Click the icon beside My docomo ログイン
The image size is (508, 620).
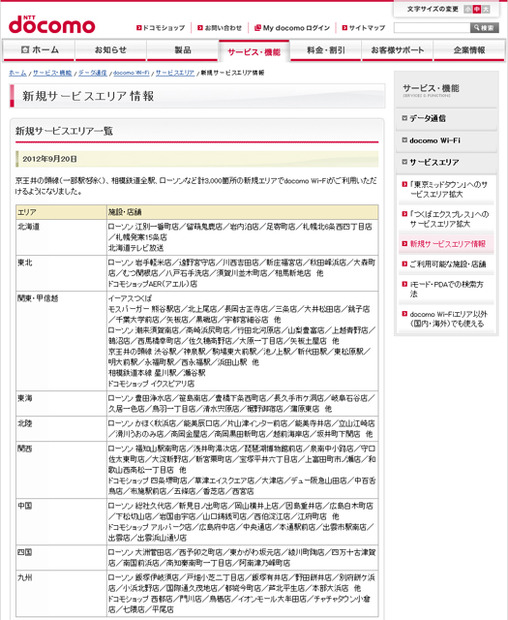258,28
